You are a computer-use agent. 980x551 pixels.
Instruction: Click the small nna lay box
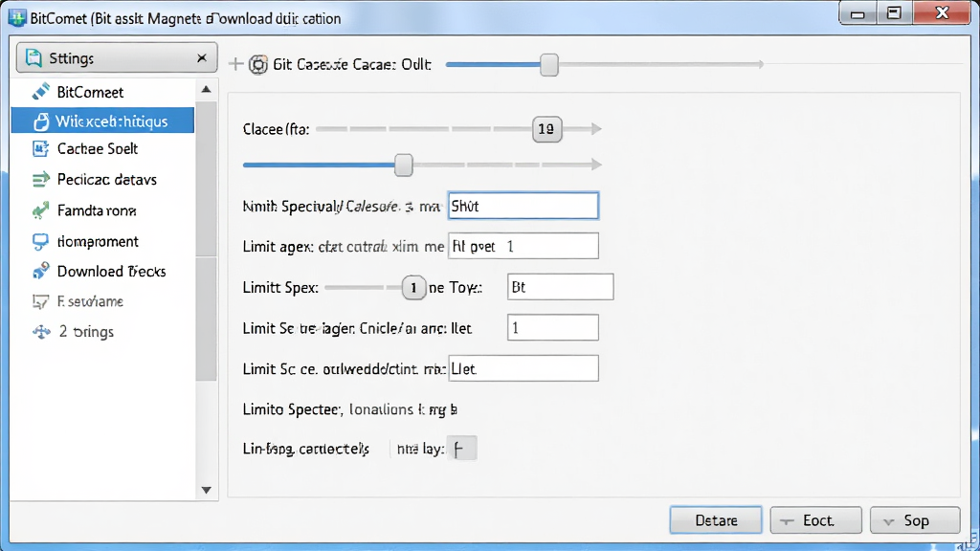click(x=462, y=449)
